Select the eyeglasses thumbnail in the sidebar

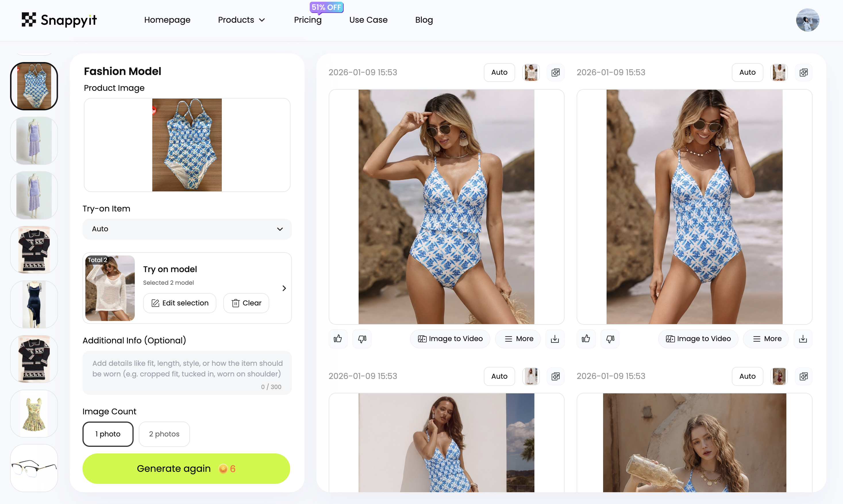[x=34, y=468]
